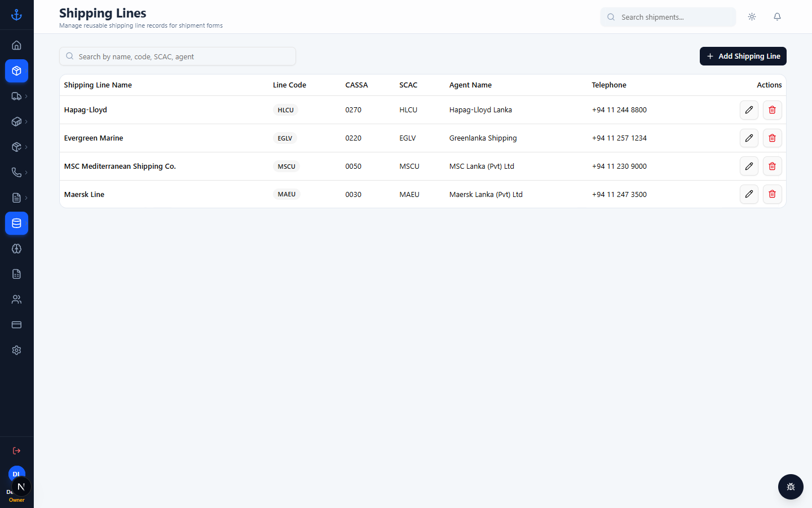Click the MAEU line code badge
Image resolution: width=812 pixels, height=508 pixels.
coord(286,194)
